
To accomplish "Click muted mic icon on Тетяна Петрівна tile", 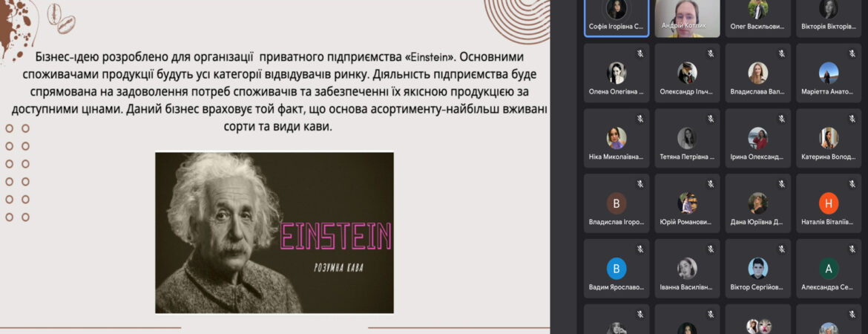I will (x=711, y=119).
